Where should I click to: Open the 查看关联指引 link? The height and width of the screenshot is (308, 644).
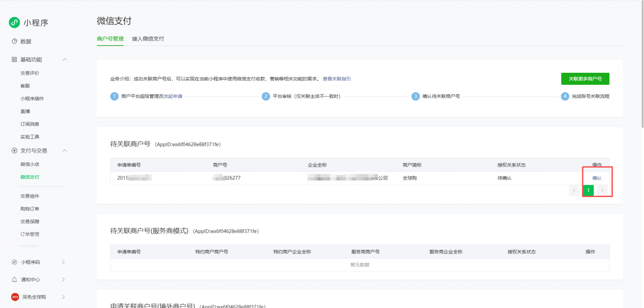point(337,79)
